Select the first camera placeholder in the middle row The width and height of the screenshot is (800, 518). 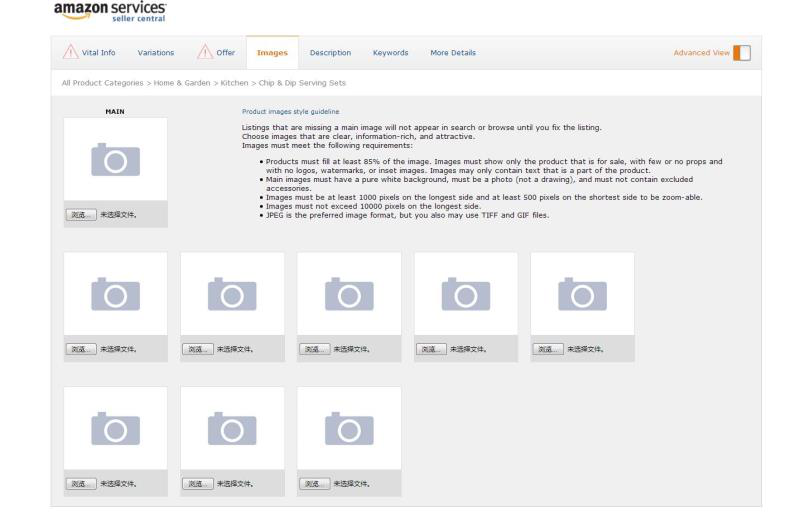coord(115,293)
